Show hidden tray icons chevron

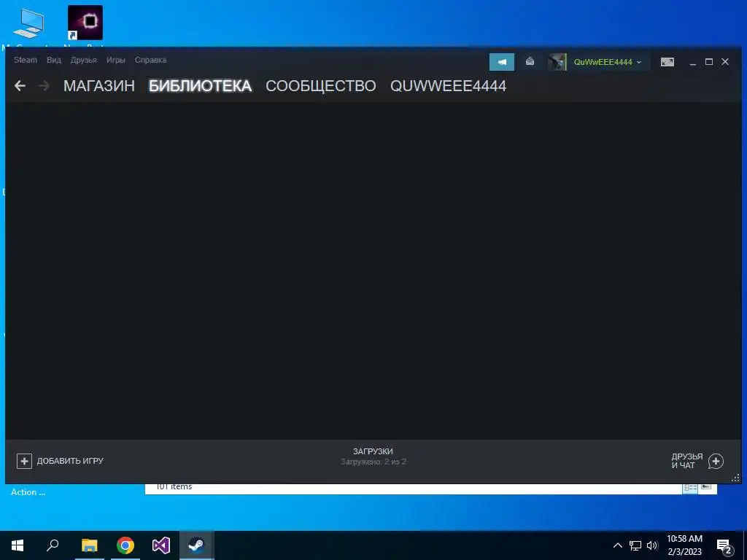(617, 545)
